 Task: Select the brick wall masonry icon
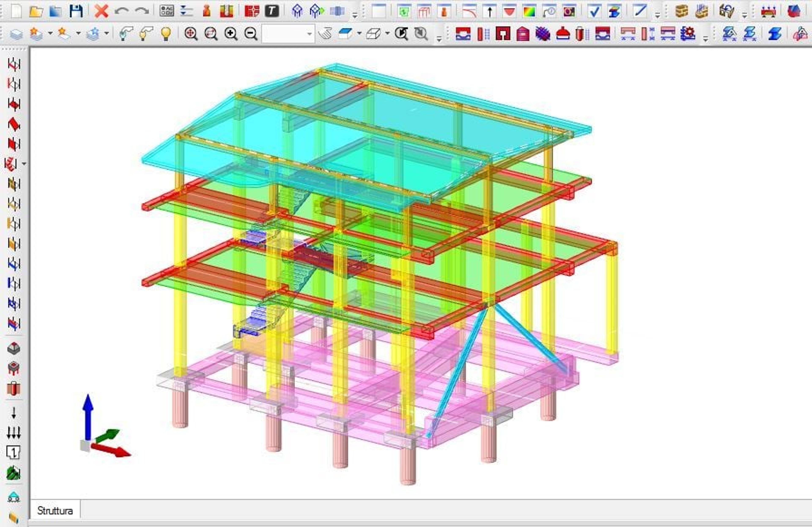682,11
